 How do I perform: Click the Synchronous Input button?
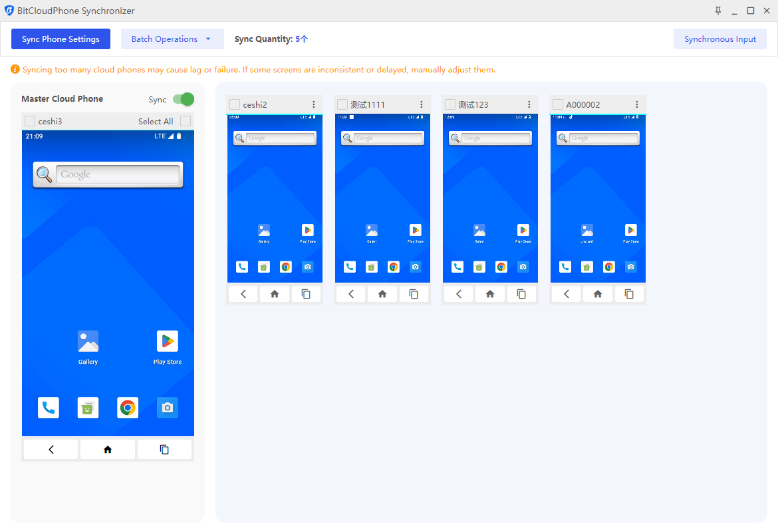coord(719,39)
